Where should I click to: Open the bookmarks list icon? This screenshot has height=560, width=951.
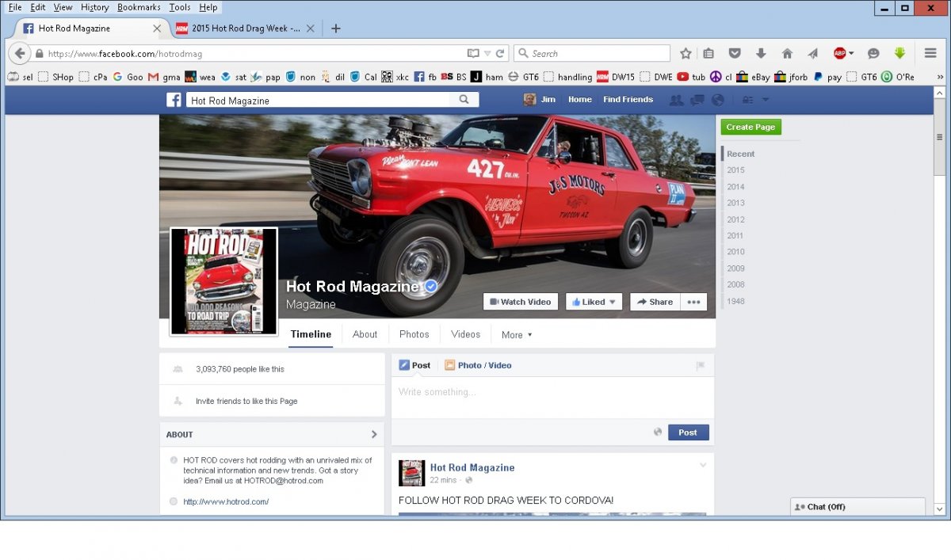coord(708,54)
